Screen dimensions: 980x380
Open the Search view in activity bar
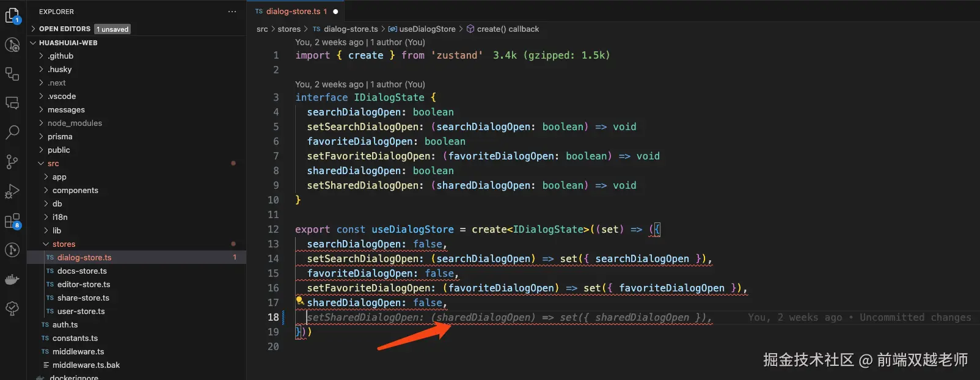(12, 132)
